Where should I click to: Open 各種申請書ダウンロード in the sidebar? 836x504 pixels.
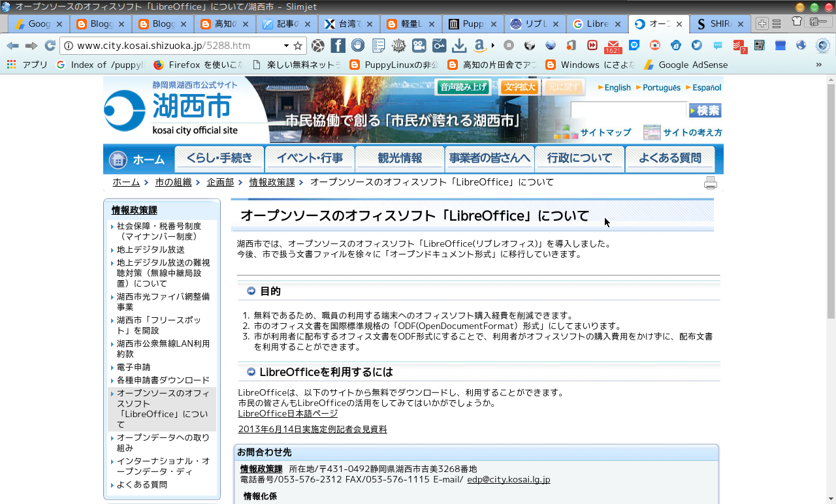click(x=163, y=380)
